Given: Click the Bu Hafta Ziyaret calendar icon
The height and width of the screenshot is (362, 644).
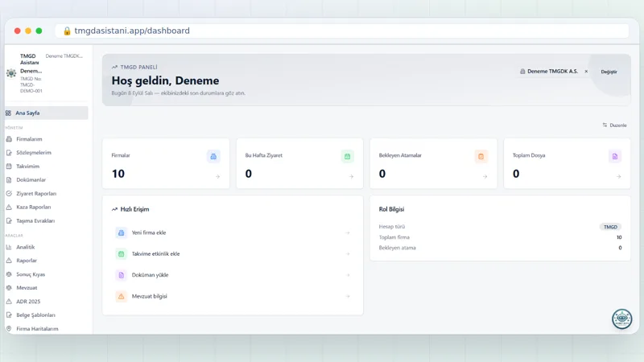Looking at the screenshot, I should pos(347,156).
